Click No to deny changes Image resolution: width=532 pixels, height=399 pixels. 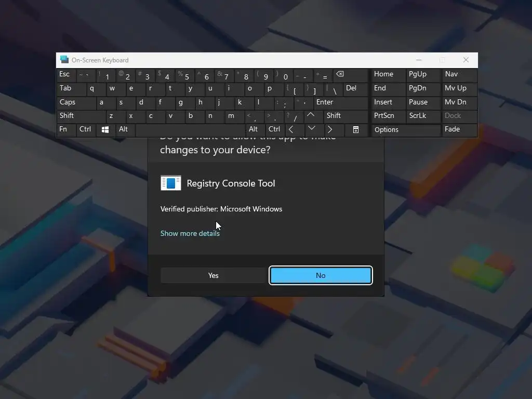point(321,275)
